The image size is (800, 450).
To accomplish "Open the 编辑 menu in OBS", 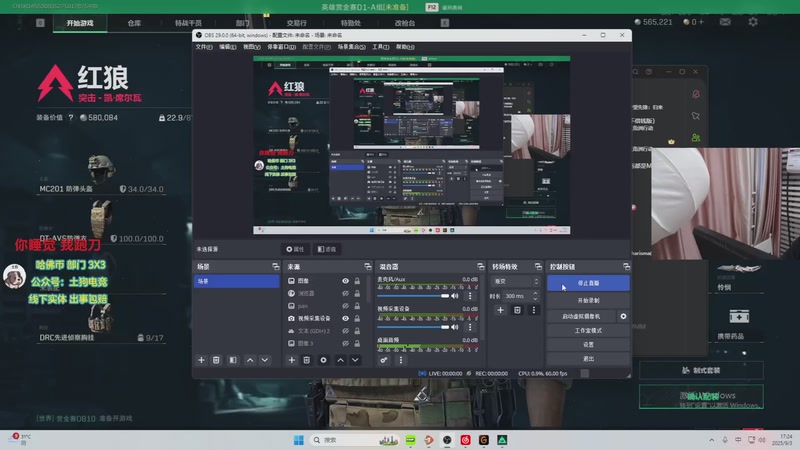I will coord(228,47).
